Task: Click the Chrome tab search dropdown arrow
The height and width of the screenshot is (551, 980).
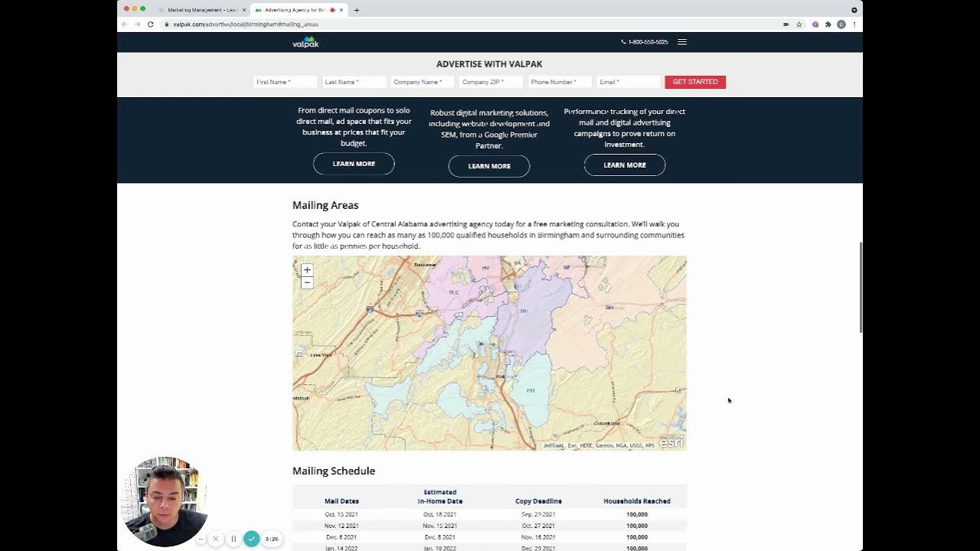Action: [854, 10]
